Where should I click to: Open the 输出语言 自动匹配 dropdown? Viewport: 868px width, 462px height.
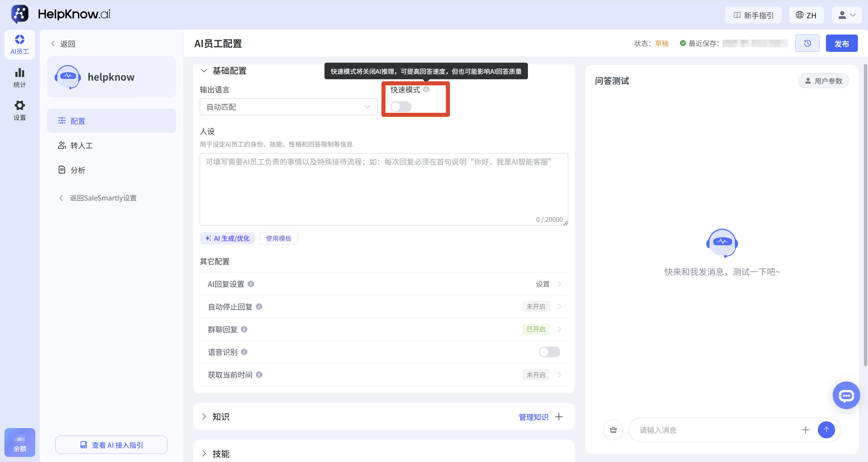[x=289, y=107]
